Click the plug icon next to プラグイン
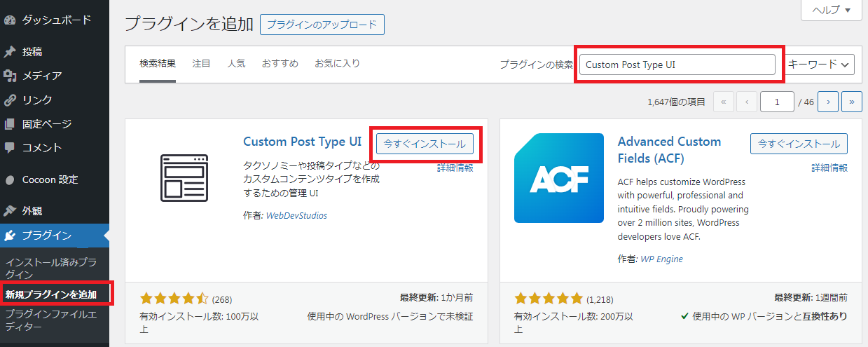 (9, 236)
